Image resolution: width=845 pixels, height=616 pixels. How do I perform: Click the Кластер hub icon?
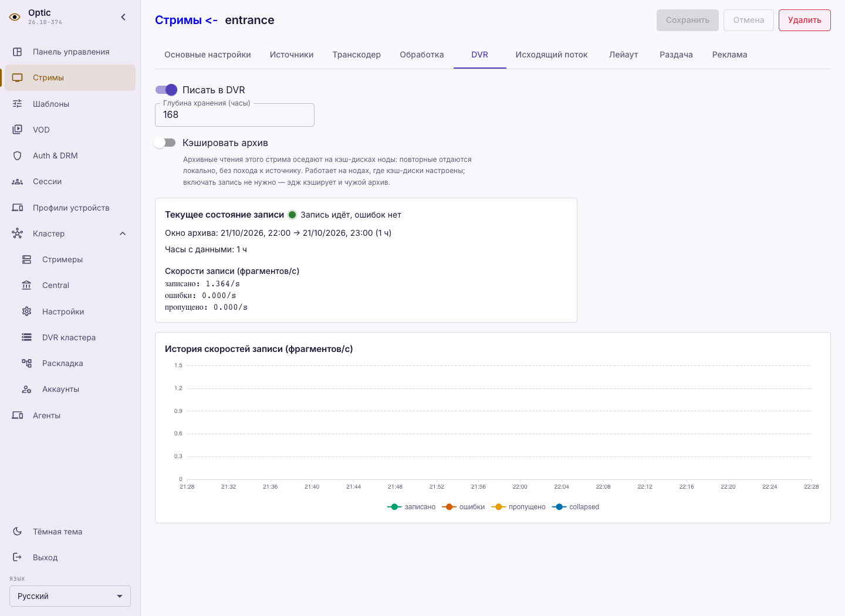click(18, 233)
